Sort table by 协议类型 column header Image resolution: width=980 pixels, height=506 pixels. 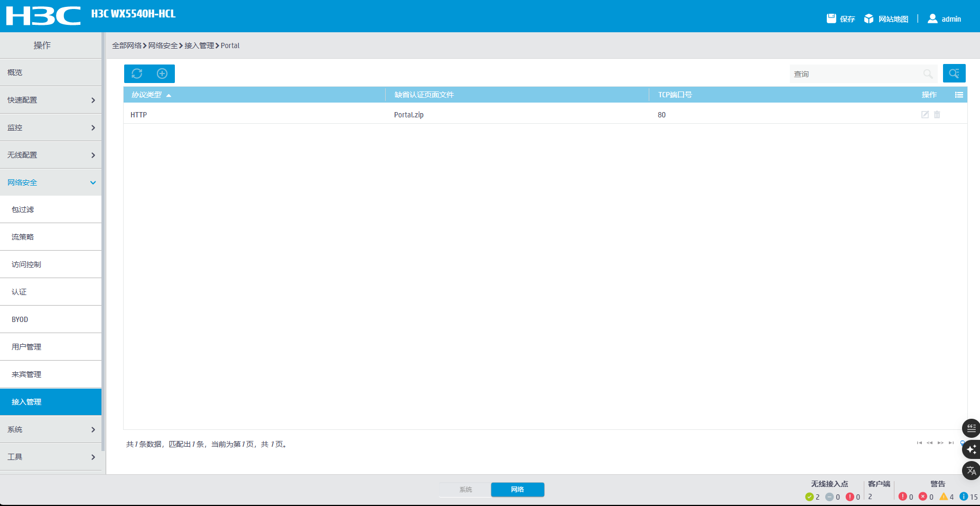(x=147, y=95)
